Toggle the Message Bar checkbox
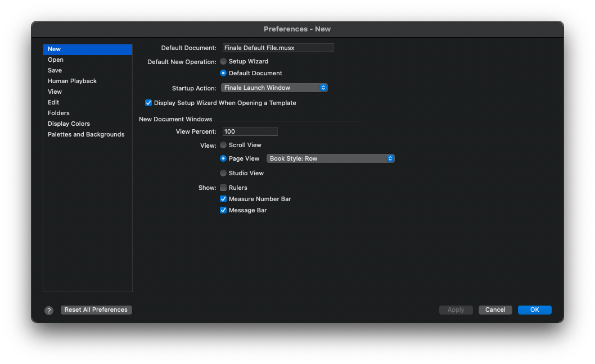595x364 pixels. (x=223, y=210)
